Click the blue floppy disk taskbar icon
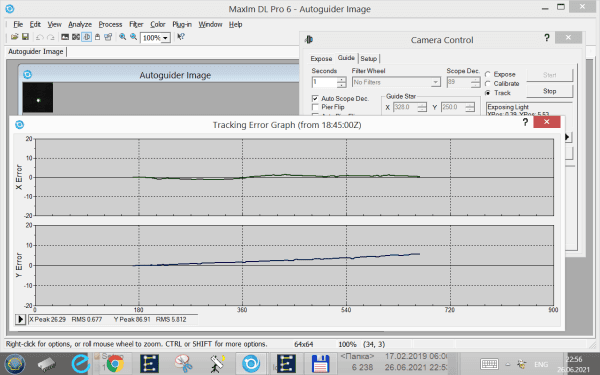 (x=321, y=364)
